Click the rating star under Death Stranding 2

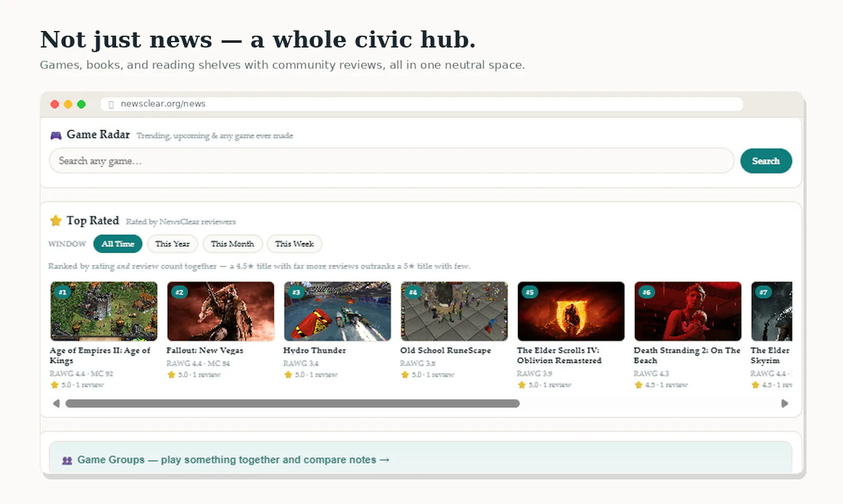coord(639,385)
